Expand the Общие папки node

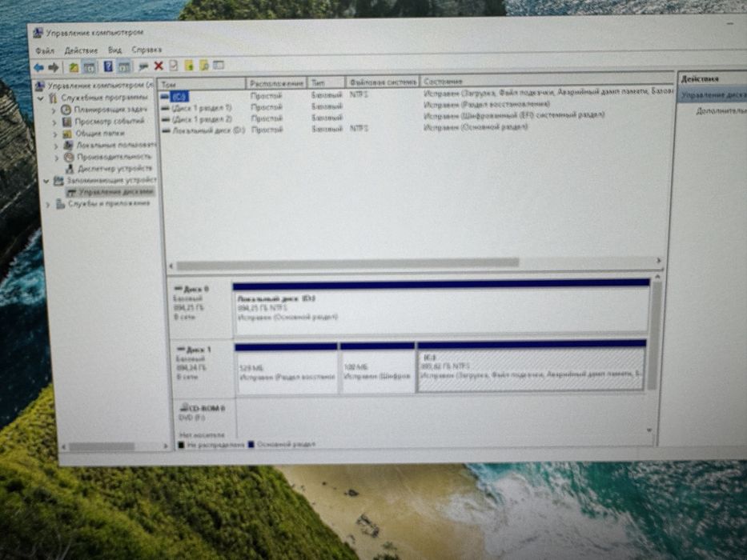(54, 134)
